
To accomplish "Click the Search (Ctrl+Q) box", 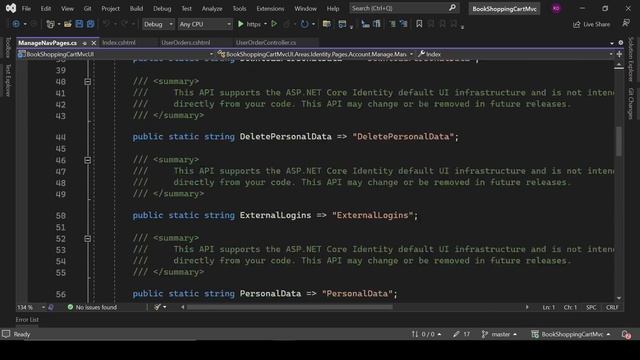I will [404, 8].
